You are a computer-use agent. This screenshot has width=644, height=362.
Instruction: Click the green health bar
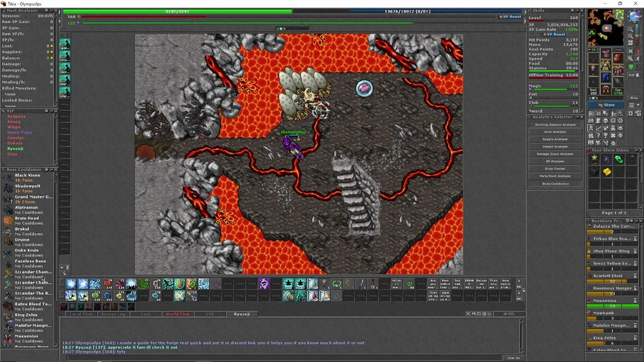pyautogui.click(x=177, y=11)
